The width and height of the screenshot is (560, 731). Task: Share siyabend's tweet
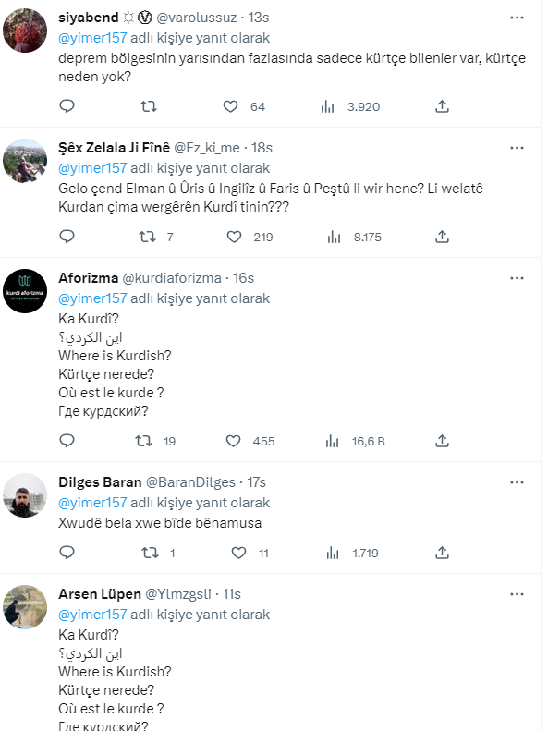pyautogui.click(x=443, y=106)
